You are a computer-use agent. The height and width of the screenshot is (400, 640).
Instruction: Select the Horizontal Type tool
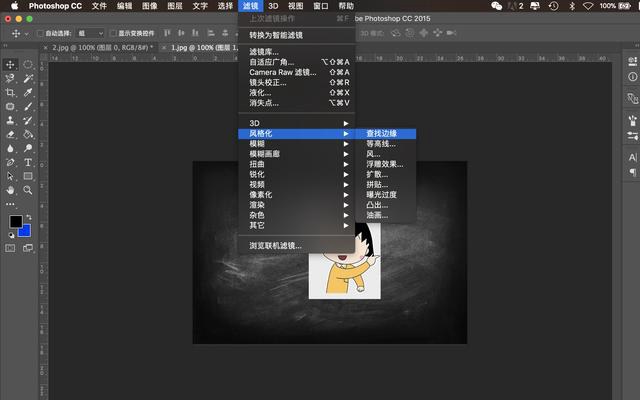click(x=28, y=162)
